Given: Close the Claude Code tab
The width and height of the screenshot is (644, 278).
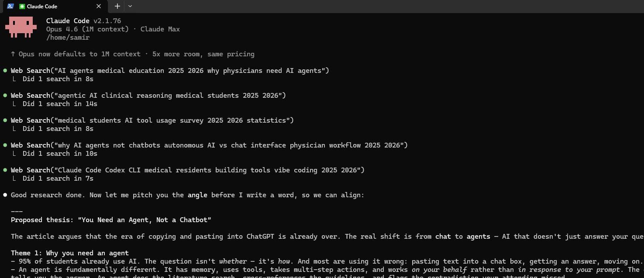Looking at the screenshot, I should coord(99,6).
